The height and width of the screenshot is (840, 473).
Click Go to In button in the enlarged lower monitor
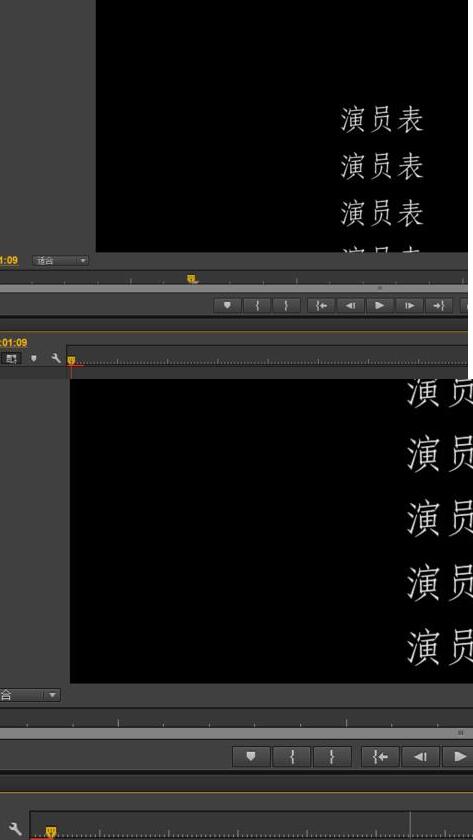click(x=380, y=756)
